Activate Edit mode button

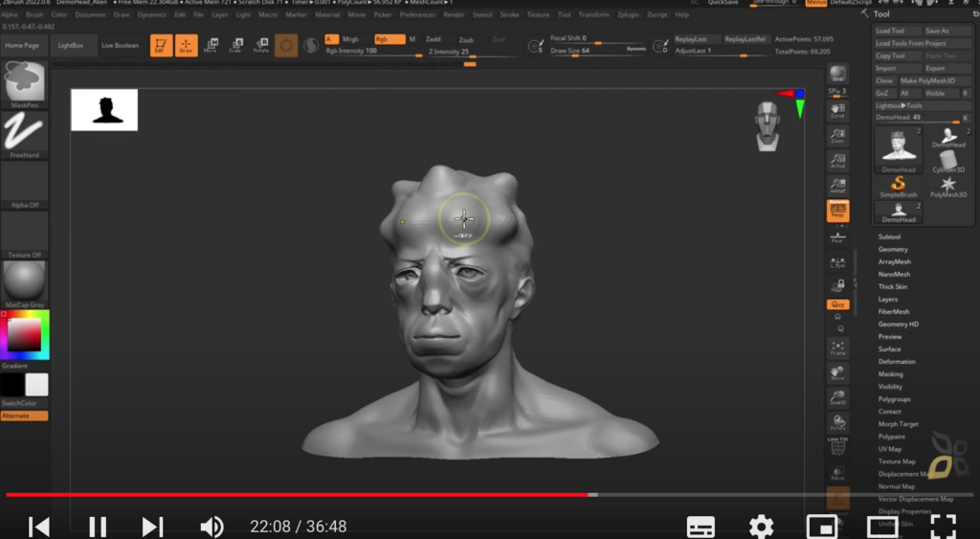pyautogui.click(x=161, y=46)
